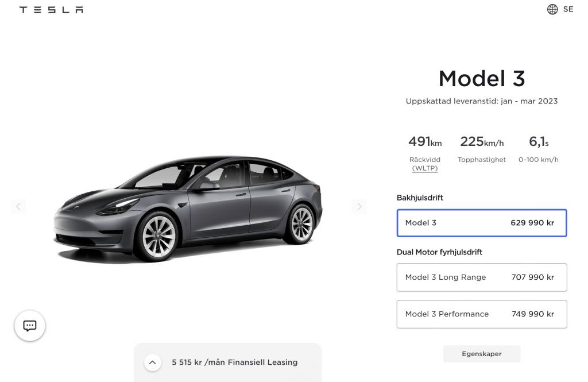The height and width of the screenshot is (382, 588).
Task: Click the 6,1 s acceleration figure
Action: coord(538,142)
